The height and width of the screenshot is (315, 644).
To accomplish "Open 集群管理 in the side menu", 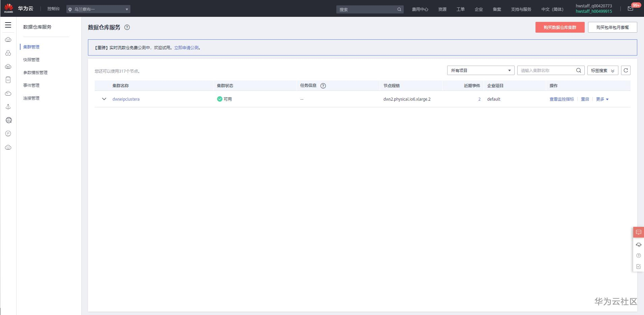I will tap(31, 47).
